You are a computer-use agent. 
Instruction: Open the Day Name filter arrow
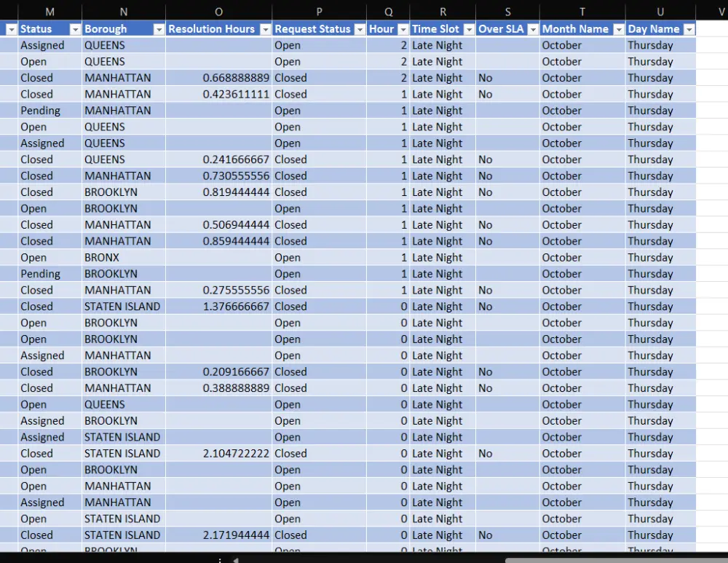[x=689, y=29]
